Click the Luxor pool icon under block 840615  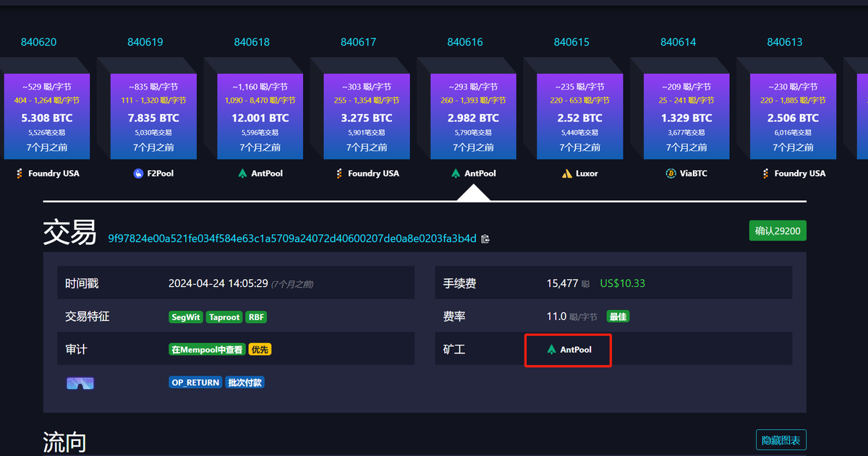[x=567, y=173]
